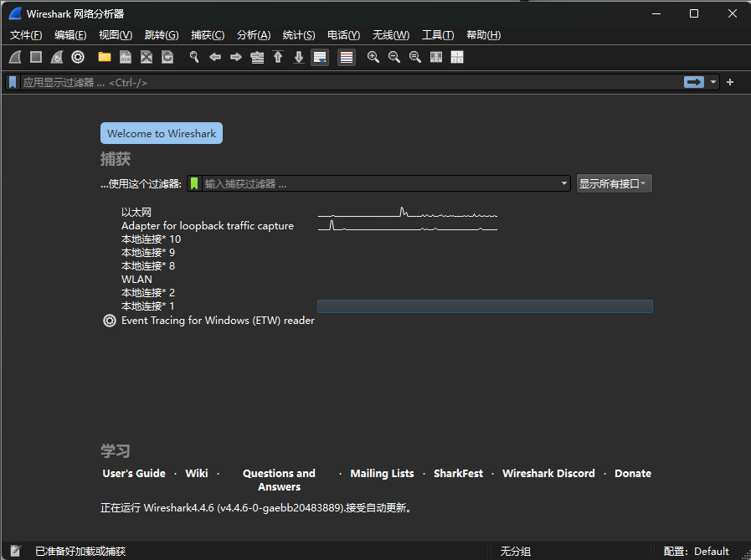Screen dimensions: 751x560
Task: Open Donate link
Action: 633,473
